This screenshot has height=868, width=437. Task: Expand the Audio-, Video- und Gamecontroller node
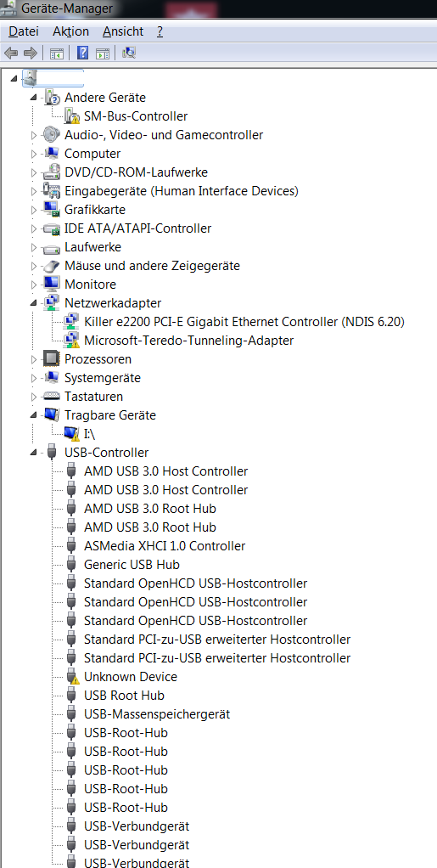[x=34, y=135]
